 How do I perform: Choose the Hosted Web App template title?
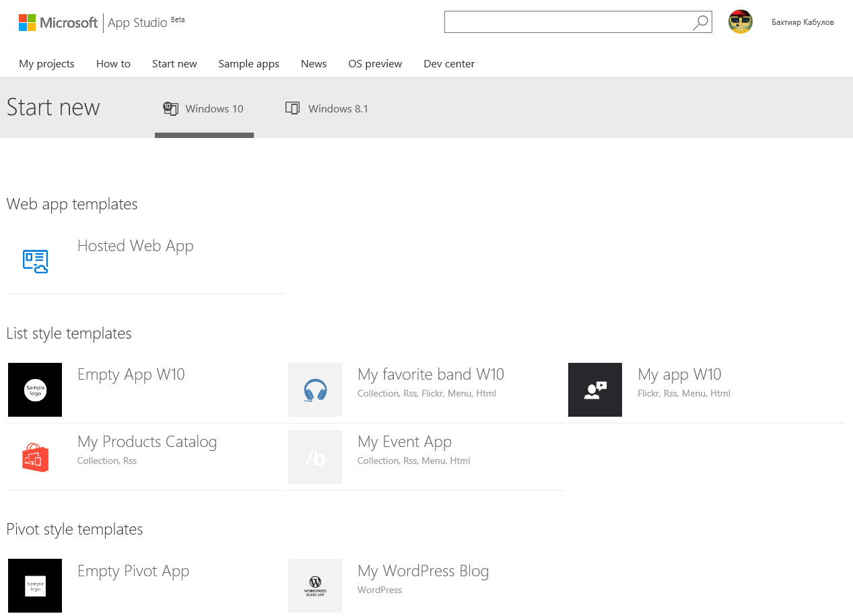pos(135,246)
